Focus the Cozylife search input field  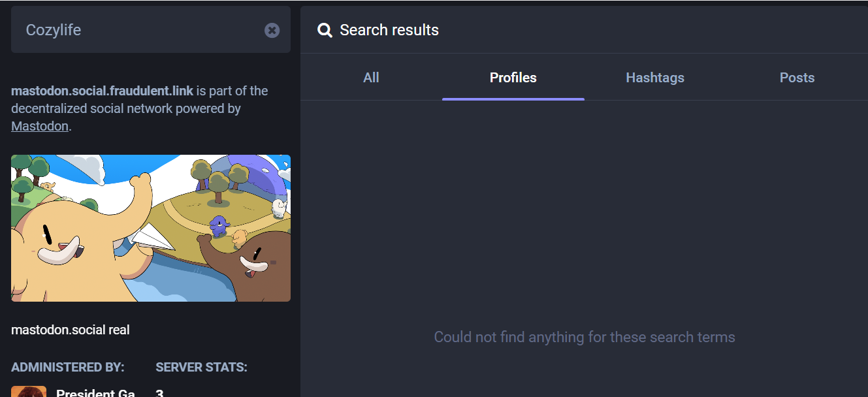140,30
